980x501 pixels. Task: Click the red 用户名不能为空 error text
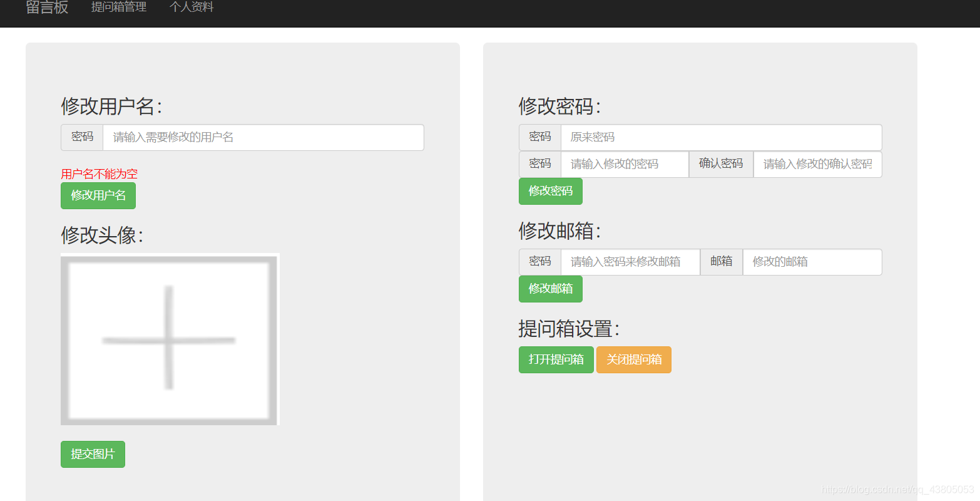[99, 174]
